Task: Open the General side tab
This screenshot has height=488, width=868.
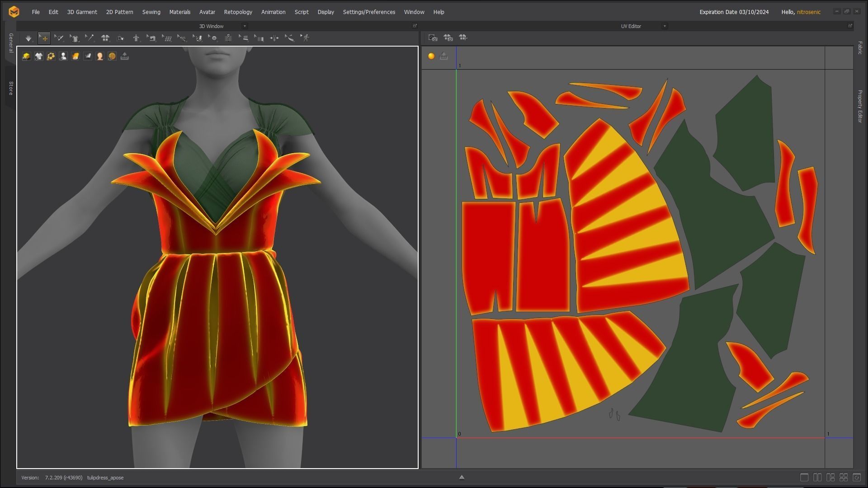Action: 10,42
